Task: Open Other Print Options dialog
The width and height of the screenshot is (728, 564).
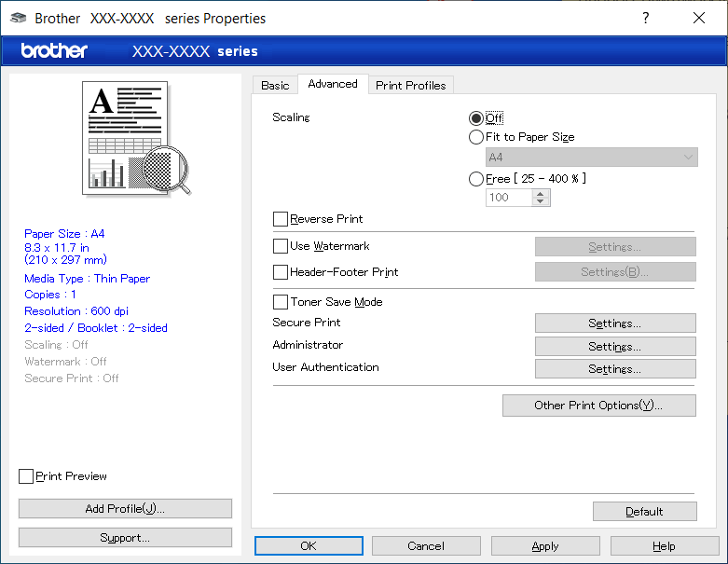Action: (599, 406)
